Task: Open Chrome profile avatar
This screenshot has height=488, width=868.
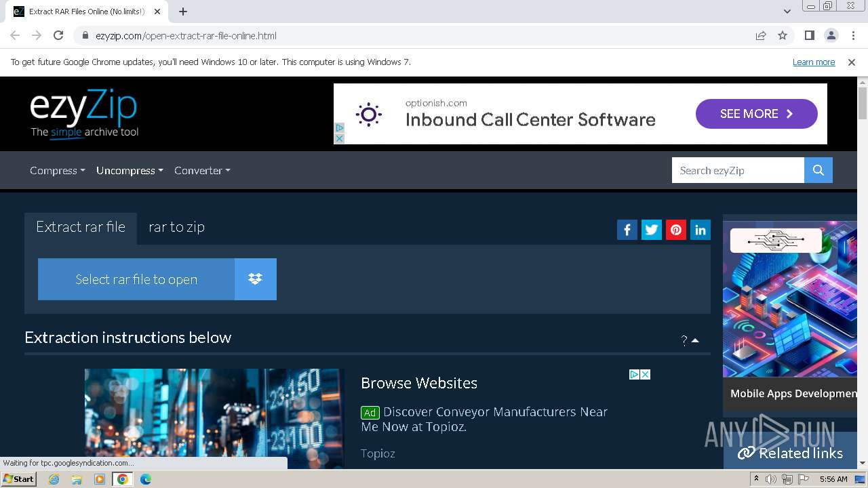Action: click(831, 35)
